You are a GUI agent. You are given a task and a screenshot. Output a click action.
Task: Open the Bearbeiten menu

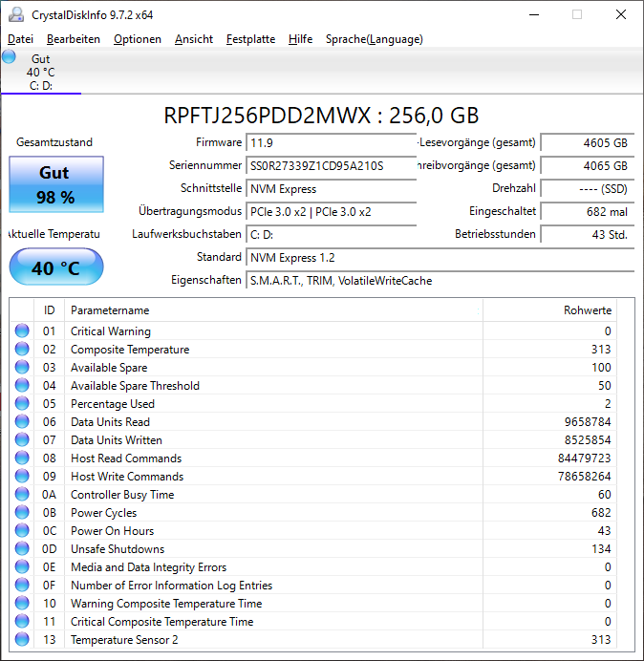click(74, 39)
